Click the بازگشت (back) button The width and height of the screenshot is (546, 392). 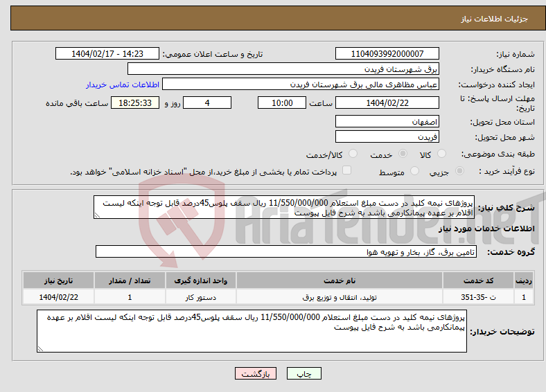[256, 373]
